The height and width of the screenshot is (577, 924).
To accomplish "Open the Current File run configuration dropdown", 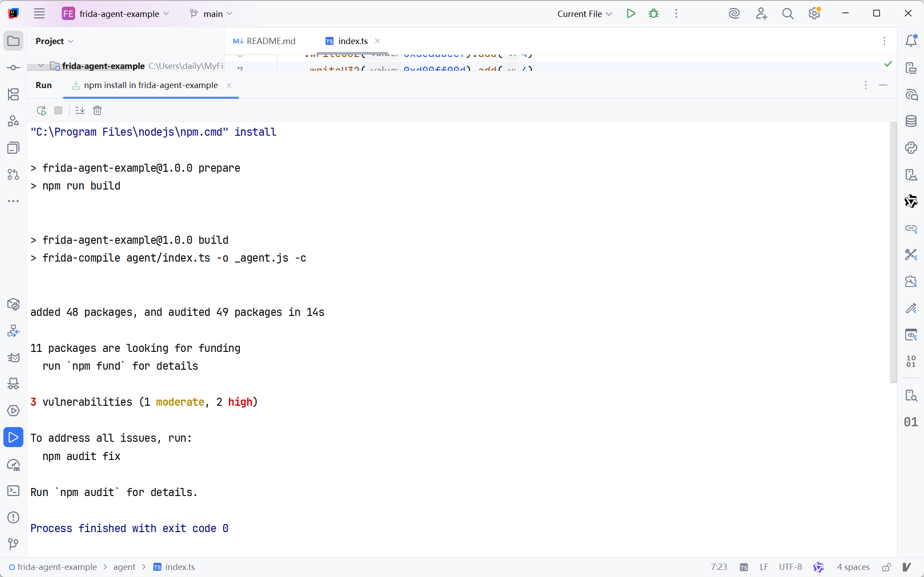I will (x=584, y=14).
